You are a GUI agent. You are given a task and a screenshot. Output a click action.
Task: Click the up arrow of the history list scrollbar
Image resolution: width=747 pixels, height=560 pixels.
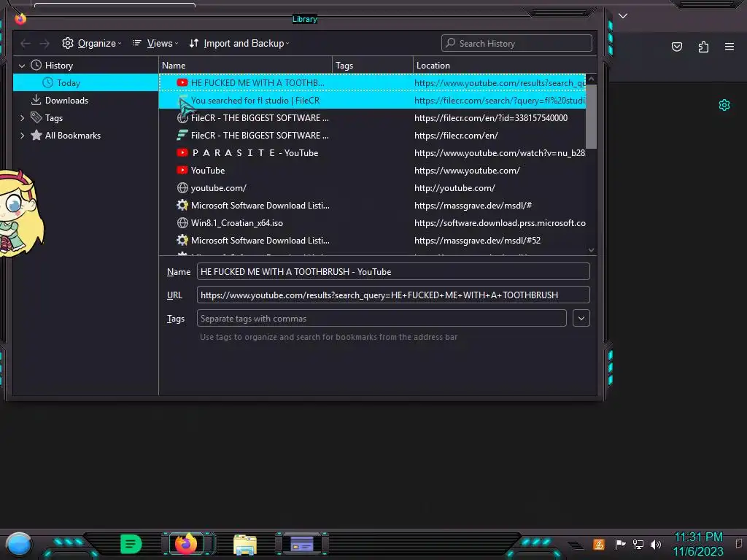tap(591, 79)
